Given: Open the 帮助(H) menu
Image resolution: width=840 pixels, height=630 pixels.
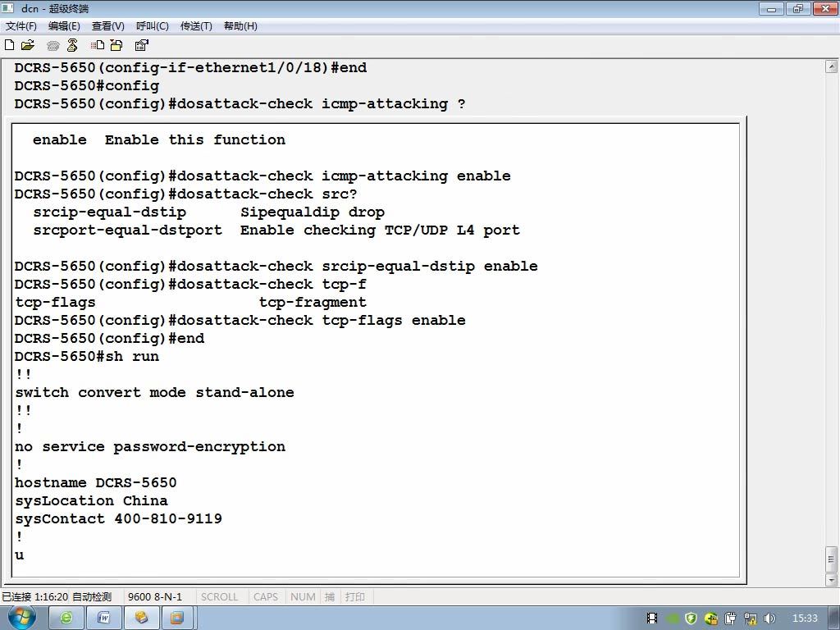Looking at the screenshot, I should tap(240, 25).
